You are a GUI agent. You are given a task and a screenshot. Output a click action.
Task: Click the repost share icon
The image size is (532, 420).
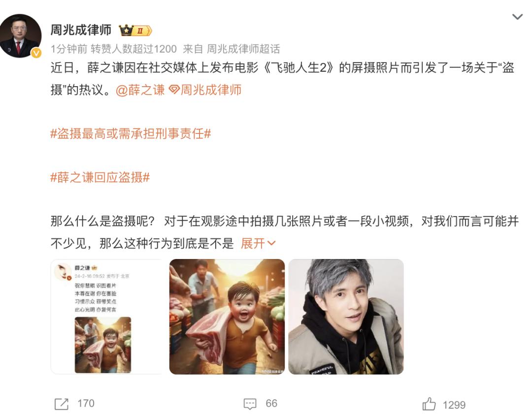pos(62,404)
